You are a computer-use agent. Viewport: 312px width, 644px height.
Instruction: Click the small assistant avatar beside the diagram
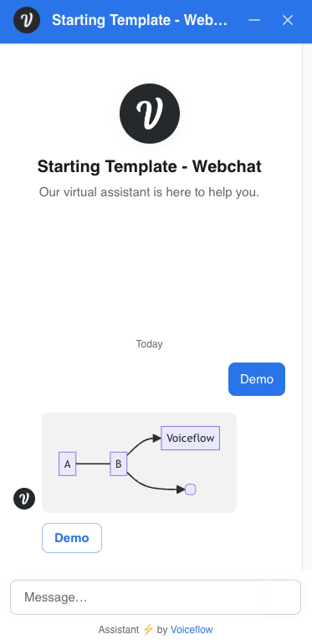click(24, 499)
